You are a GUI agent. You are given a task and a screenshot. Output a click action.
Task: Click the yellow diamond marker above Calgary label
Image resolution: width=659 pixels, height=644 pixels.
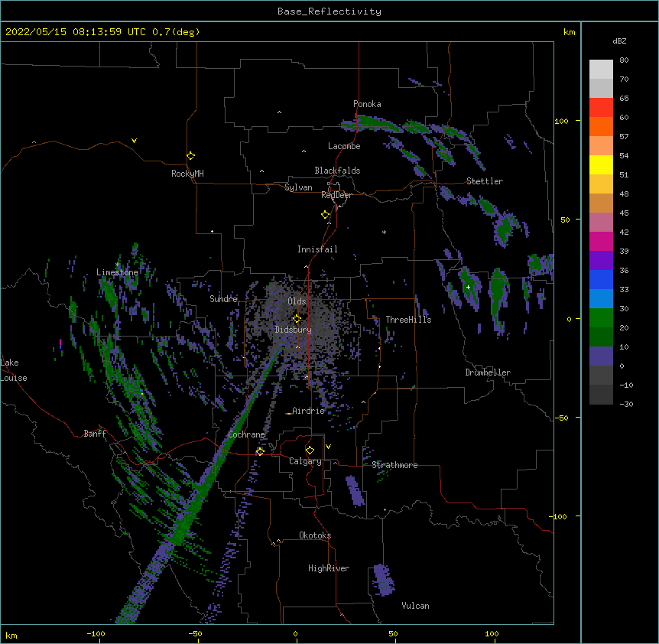(x=310, y=450)
